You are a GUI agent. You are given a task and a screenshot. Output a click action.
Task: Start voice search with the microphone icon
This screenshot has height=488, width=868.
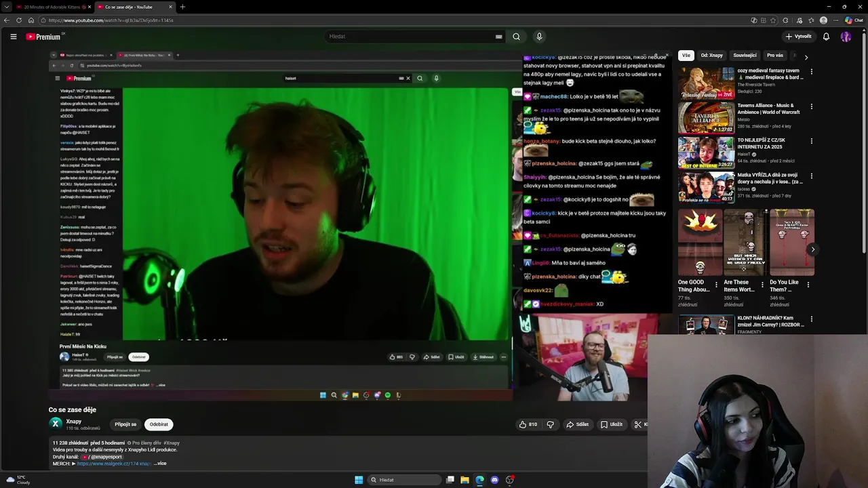coord(539,37)
